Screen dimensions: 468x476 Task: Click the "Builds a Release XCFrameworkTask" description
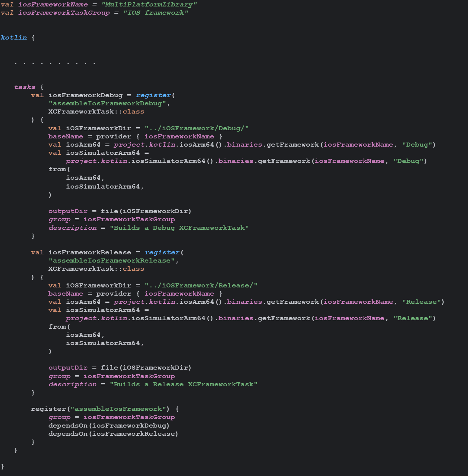[x=184, y=384]
